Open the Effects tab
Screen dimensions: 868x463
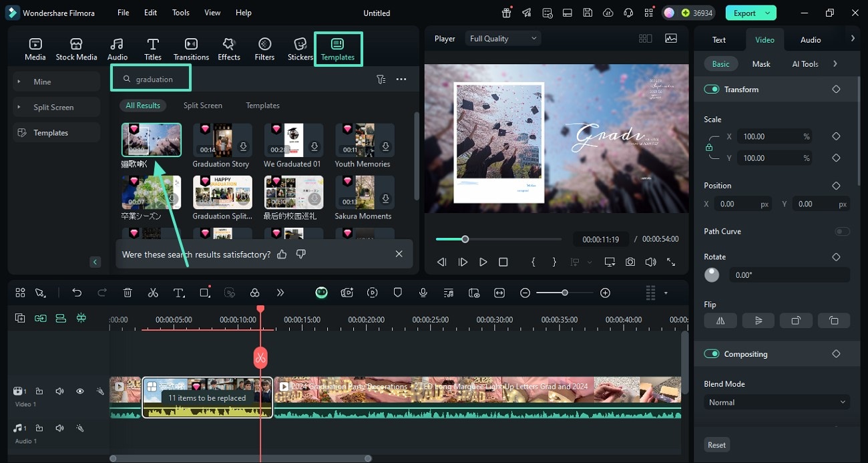point(229,49)
